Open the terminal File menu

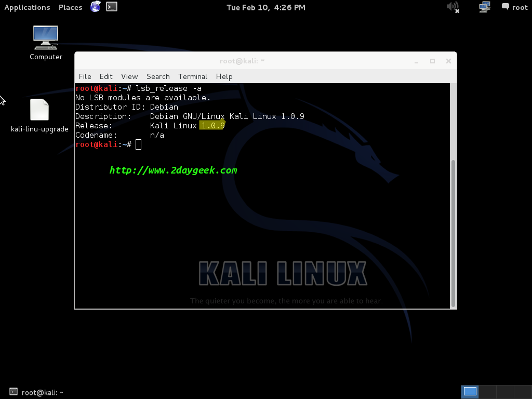(85, 77)
